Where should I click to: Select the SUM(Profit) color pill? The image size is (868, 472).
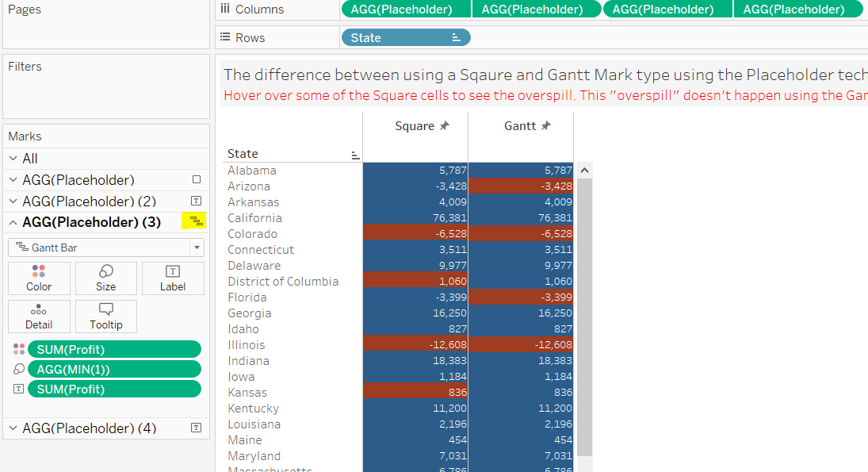[115, 349]
